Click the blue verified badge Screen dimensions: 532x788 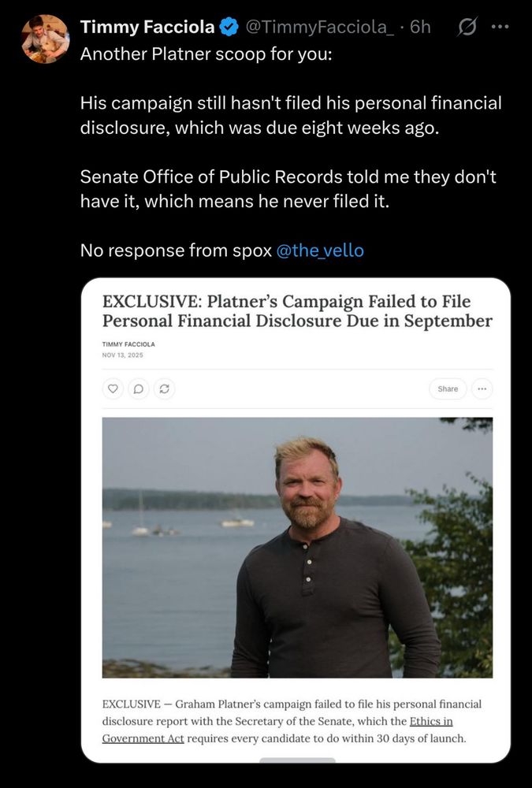point(229,27)
